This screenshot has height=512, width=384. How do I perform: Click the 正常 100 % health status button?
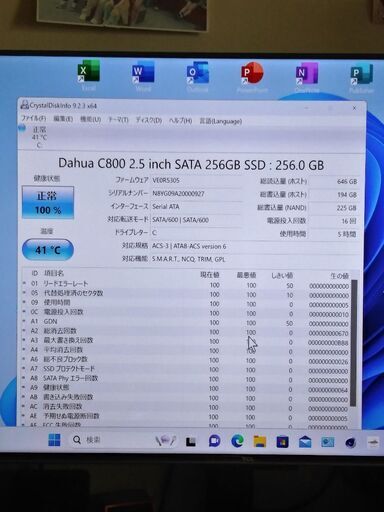pyautogui.click(x=48, y=202)
